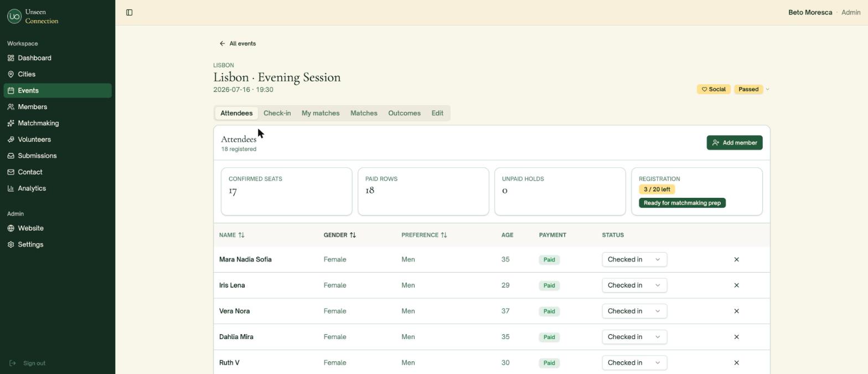The image size is (868, 374).
Task: Click the 3 / 20 left badge
Action: pyautogui.click(x=657, y=189)
